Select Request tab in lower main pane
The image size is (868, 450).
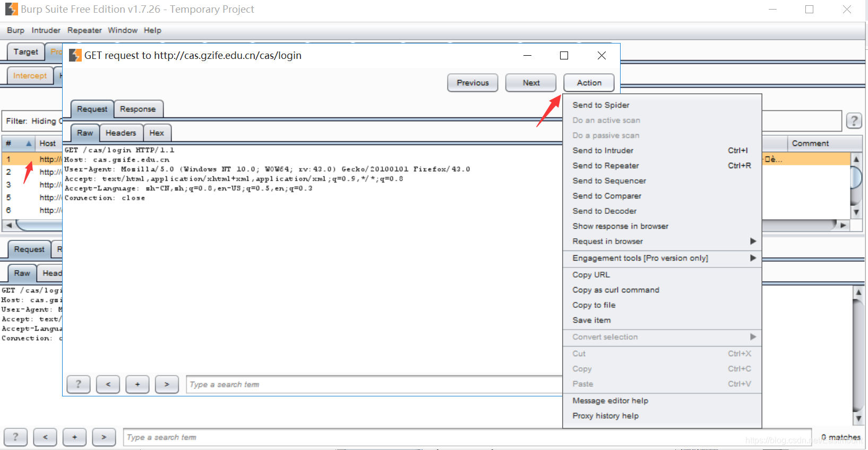click(29, 249)
